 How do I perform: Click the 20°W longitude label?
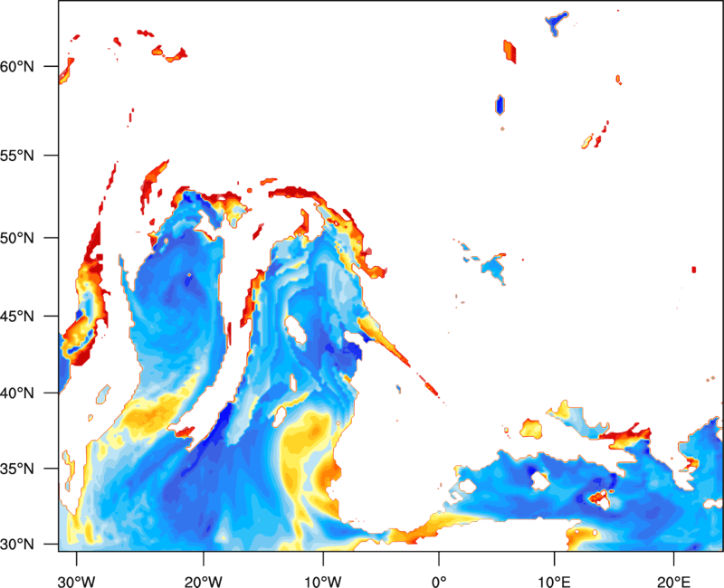coord(204,582)
